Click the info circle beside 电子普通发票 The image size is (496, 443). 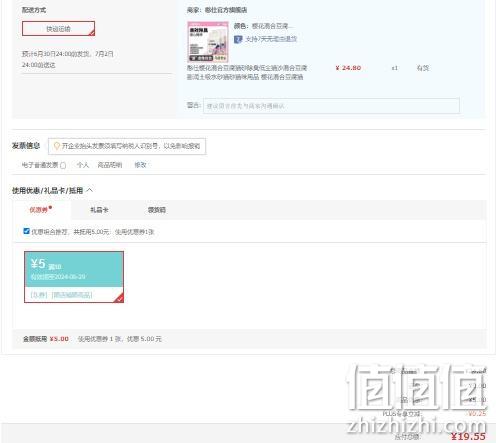click(63, 165)
